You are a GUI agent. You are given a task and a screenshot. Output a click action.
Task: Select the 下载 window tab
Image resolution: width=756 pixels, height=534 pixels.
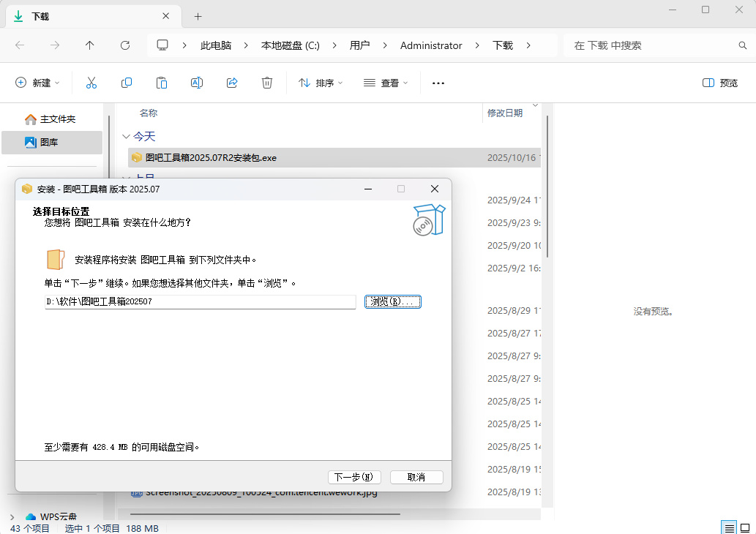[x=94, y=16]
